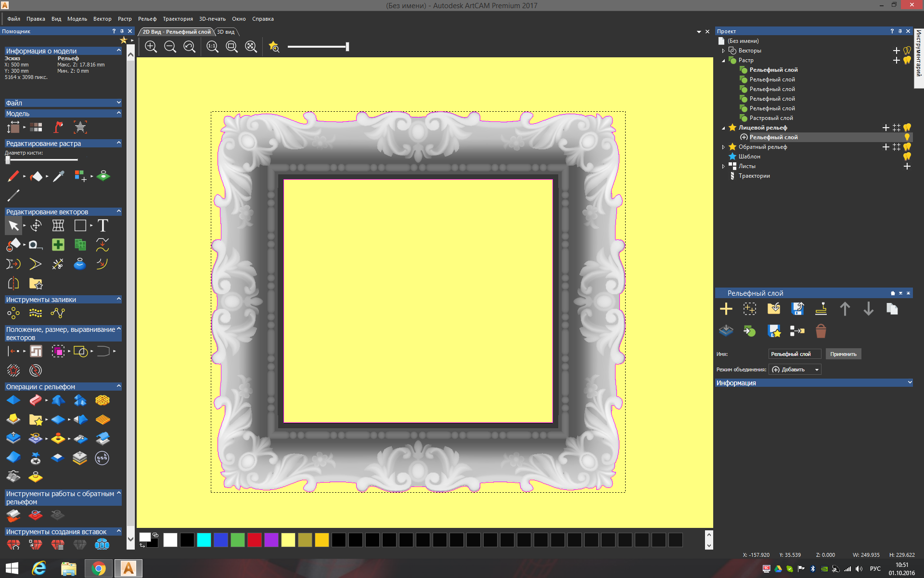The image size is (924, 578).
Task: Open the Режим объединения dropdown
Action: point(795,369)
